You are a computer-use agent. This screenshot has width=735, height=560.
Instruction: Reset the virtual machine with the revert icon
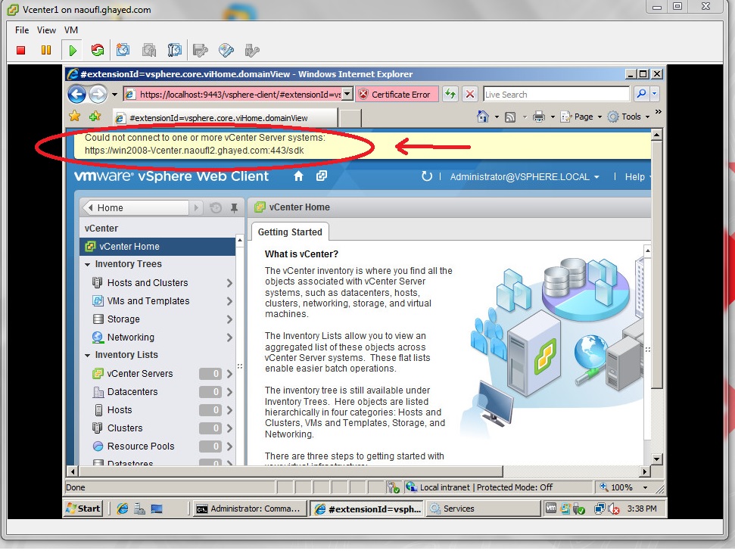[96, 49]
